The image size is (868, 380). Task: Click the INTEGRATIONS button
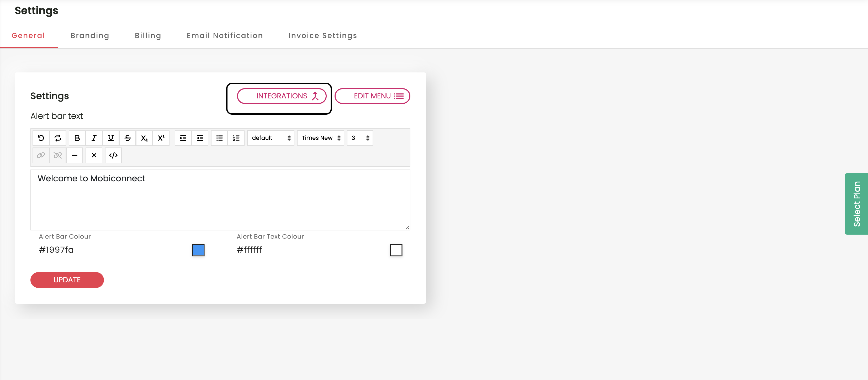tap(282, 96)
